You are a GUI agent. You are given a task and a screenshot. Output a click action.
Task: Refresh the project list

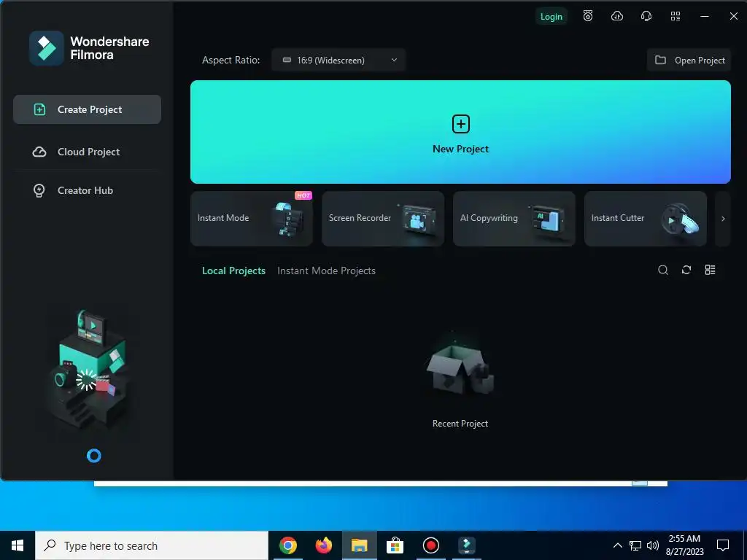pos(686,270)
